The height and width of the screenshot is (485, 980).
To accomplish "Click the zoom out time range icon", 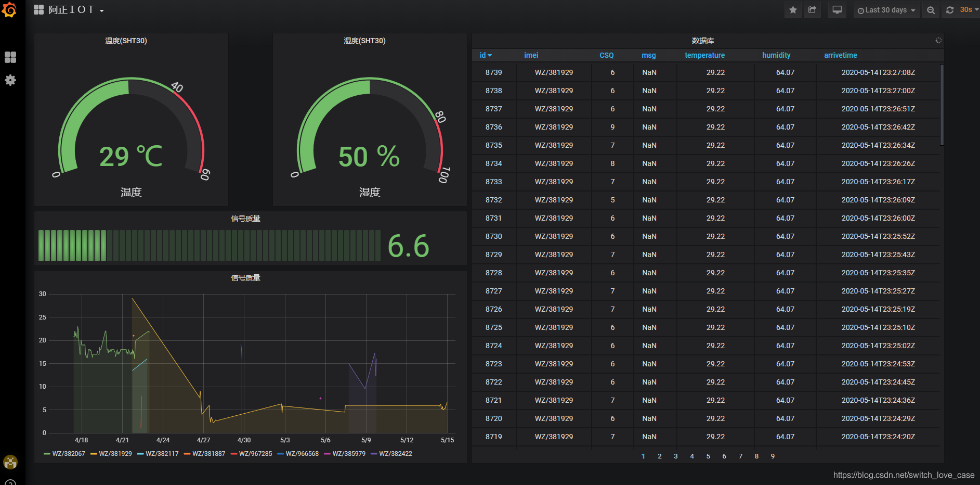I will tap(931, 10).
